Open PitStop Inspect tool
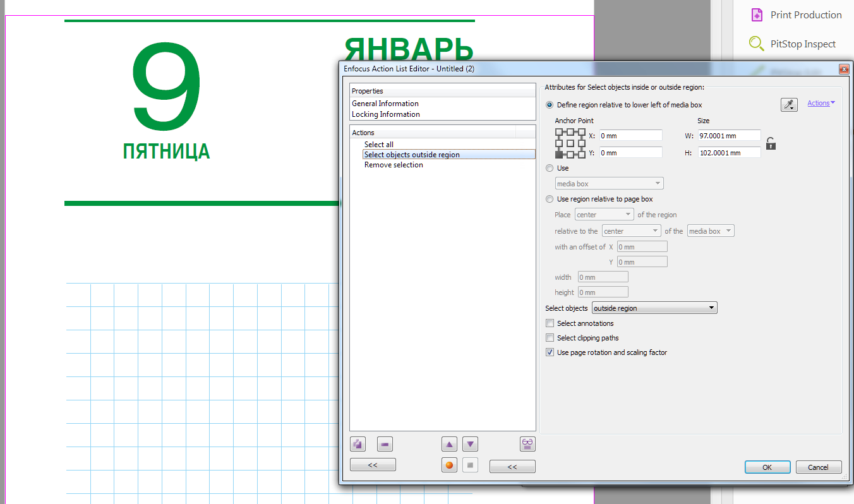Image resolution: width=854 pixels, height=504 pixels. (802, 44)
